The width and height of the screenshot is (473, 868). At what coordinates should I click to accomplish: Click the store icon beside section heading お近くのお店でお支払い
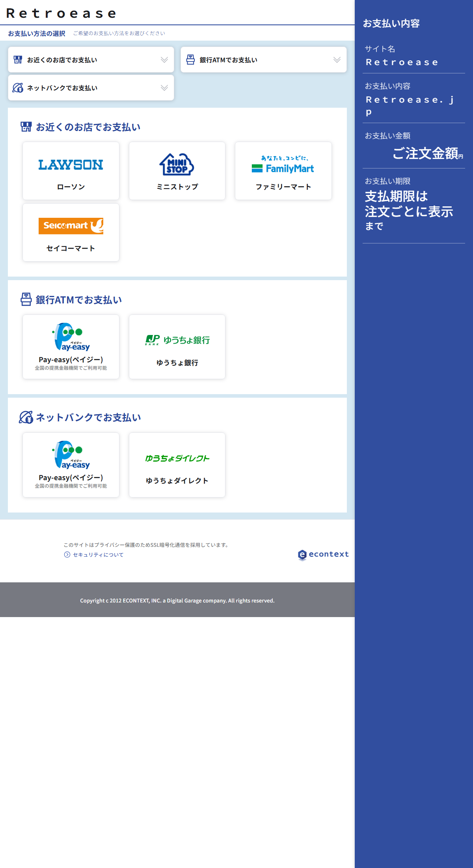[26, 127]
